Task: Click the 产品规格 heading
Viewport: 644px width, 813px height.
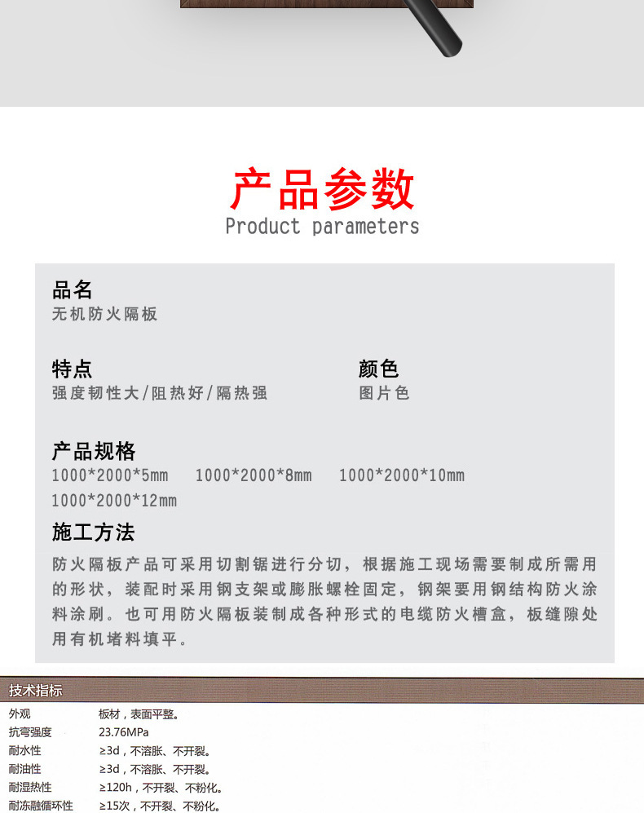Action: point(93,451)
